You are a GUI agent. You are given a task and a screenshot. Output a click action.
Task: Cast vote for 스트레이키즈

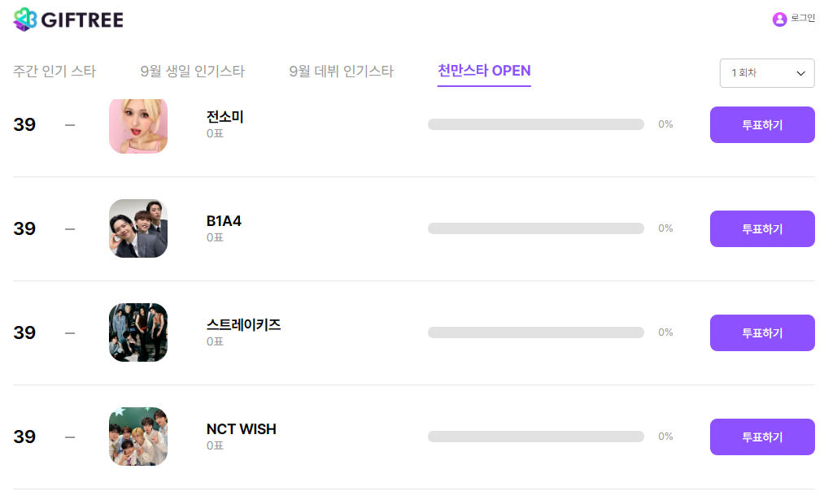[762, 332]
